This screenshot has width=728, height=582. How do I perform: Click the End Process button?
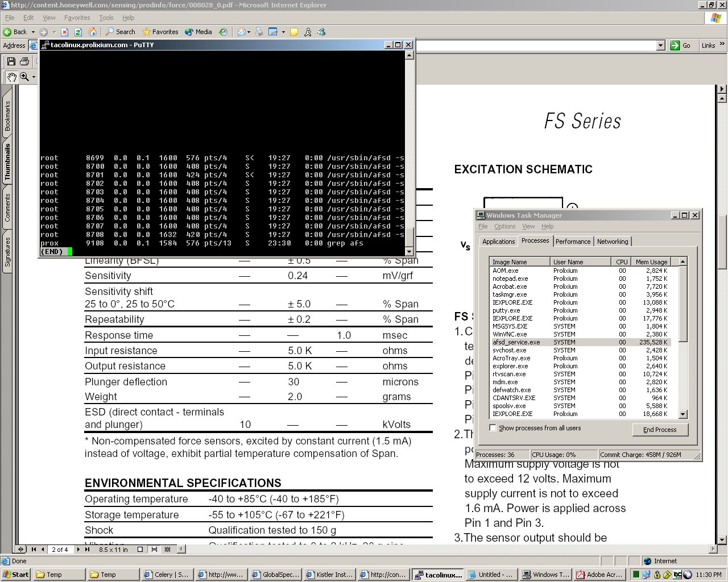tap(660, 430)
